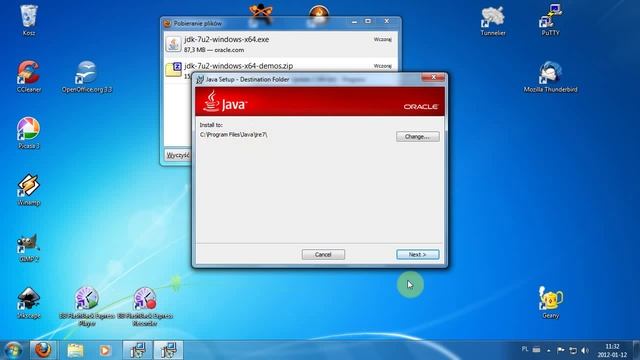This screenshot has width=640, height=360.
Task: Click Cancel in Java Setup dialog
Action: tap(323, 254)
